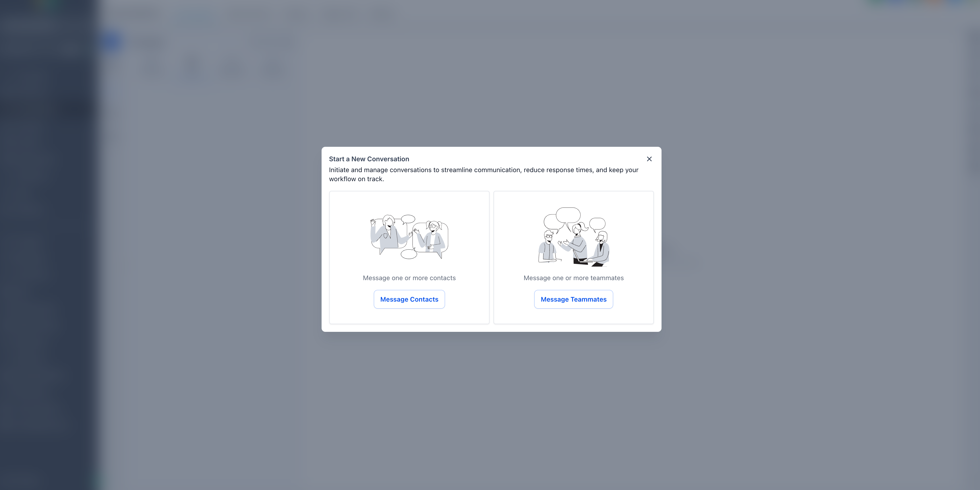This screenshot has width=980, height=490.
Task: Click the "Start a New Conversation" title
Action: tap(369, 159)
